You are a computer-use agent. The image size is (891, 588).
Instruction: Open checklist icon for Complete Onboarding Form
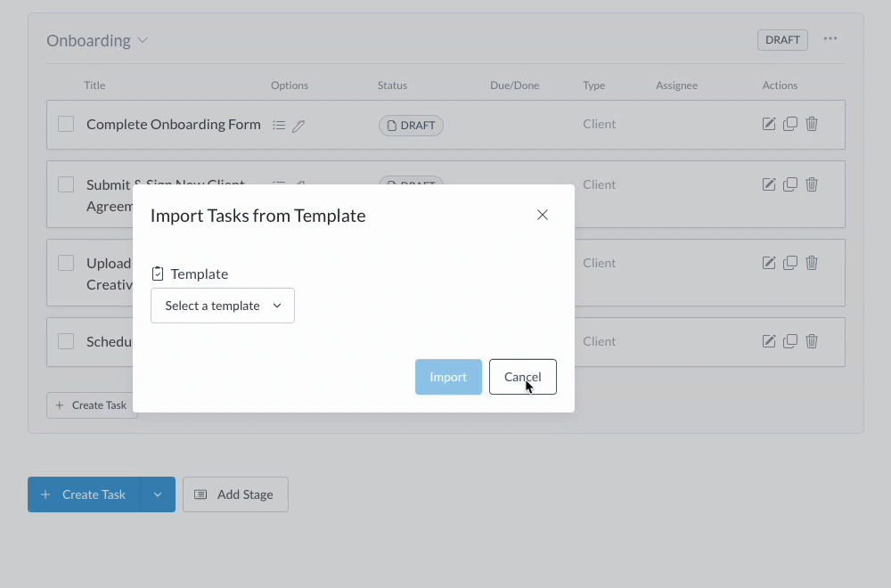tap(279, 126)
